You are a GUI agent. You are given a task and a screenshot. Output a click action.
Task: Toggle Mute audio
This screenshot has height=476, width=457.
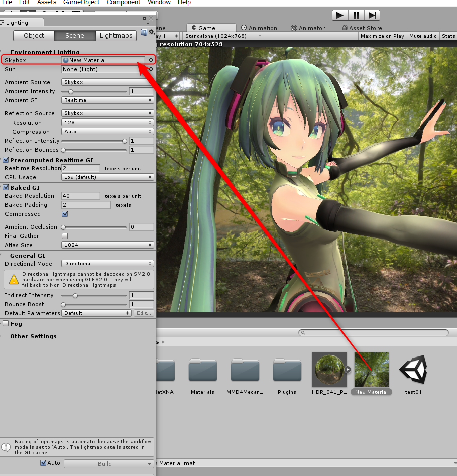[423, 36]
